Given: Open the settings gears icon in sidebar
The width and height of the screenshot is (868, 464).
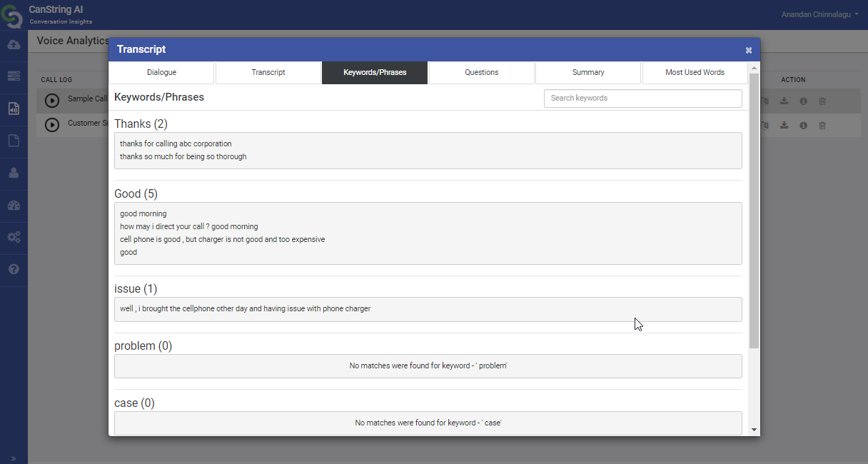Looking at the screenshot, I should [14, 237].
